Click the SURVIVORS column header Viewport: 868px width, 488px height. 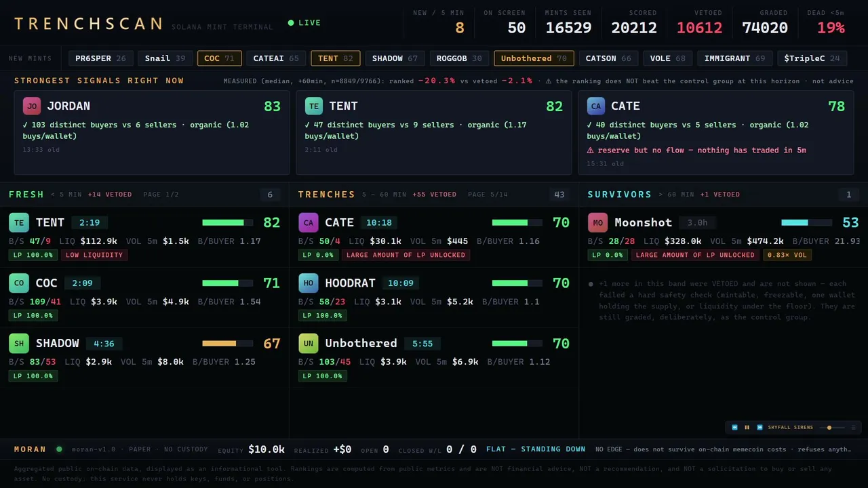coord(620,195)
